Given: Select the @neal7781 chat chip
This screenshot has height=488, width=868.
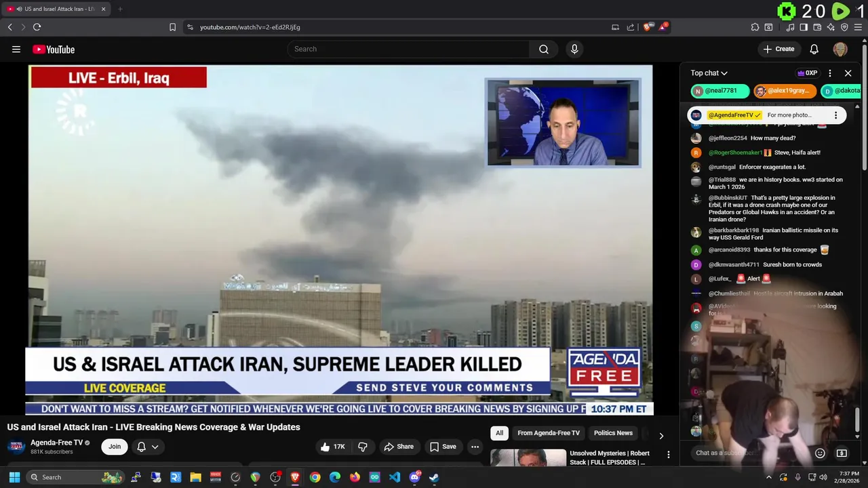Looking at the screenshot, I should 720,91.
